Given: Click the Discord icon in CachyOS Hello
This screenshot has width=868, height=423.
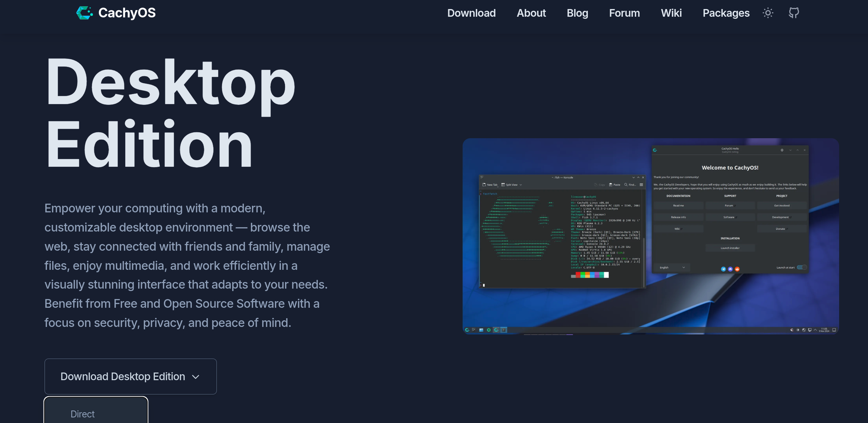Looking at the screenshot, I should tap(730, 269).
